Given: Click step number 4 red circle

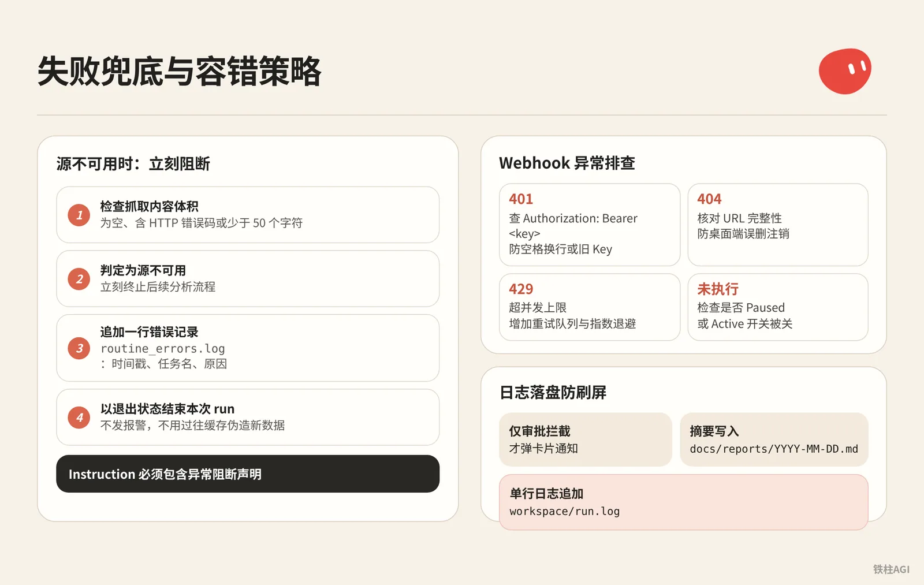Looking at the screenshot, I should click(79, 418).
